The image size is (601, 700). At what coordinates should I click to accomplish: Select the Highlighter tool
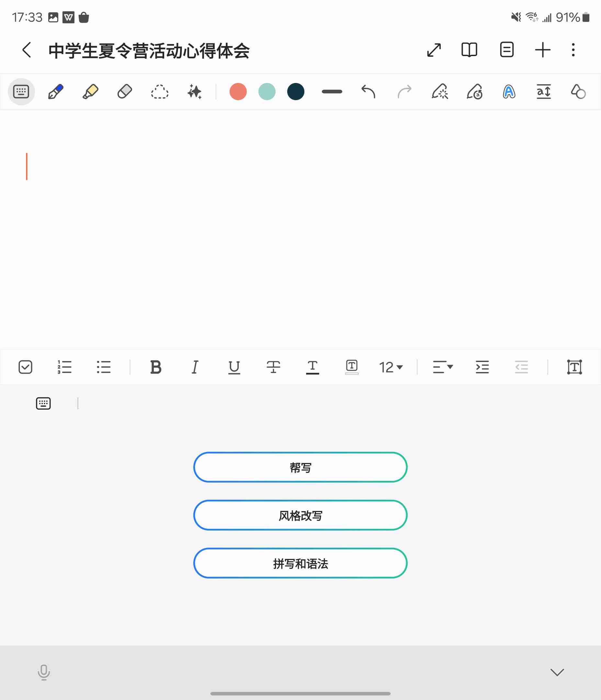[90, 92]
